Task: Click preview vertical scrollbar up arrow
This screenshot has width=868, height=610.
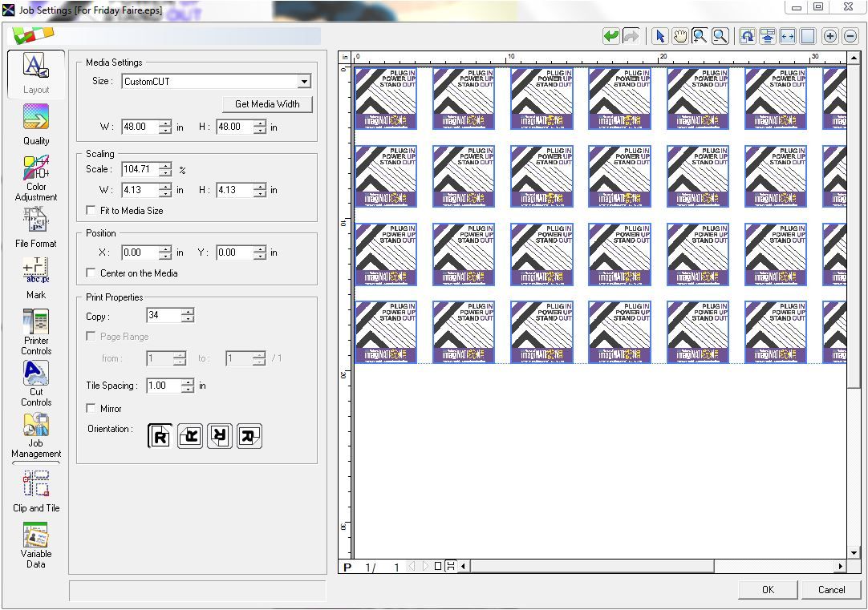Action: pyautogui.click(x=854, y=56)
